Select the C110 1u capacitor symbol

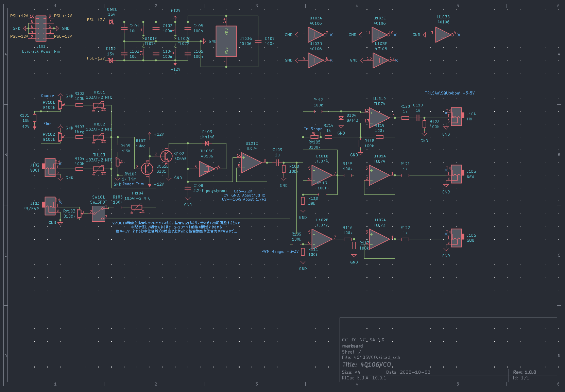tap(418, 118)
